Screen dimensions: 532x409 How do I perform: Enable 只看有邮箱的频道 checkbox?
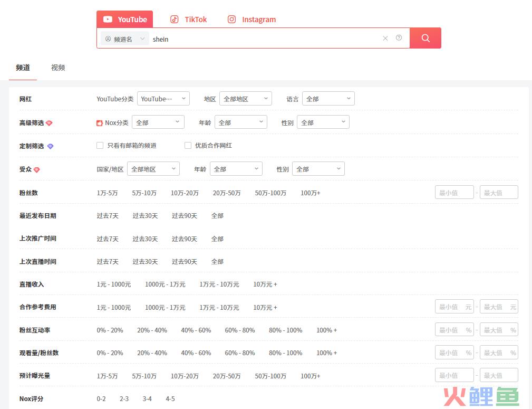click(100, 145)
